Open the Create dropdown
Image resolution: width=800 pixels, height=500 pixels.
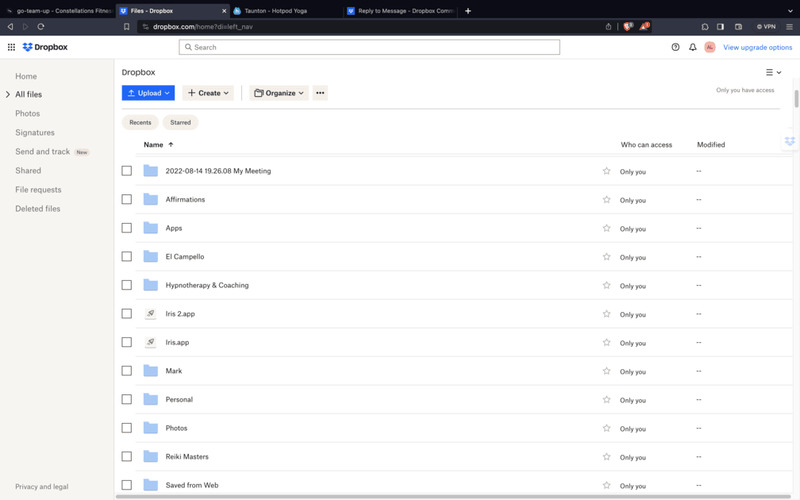(208, 93)
